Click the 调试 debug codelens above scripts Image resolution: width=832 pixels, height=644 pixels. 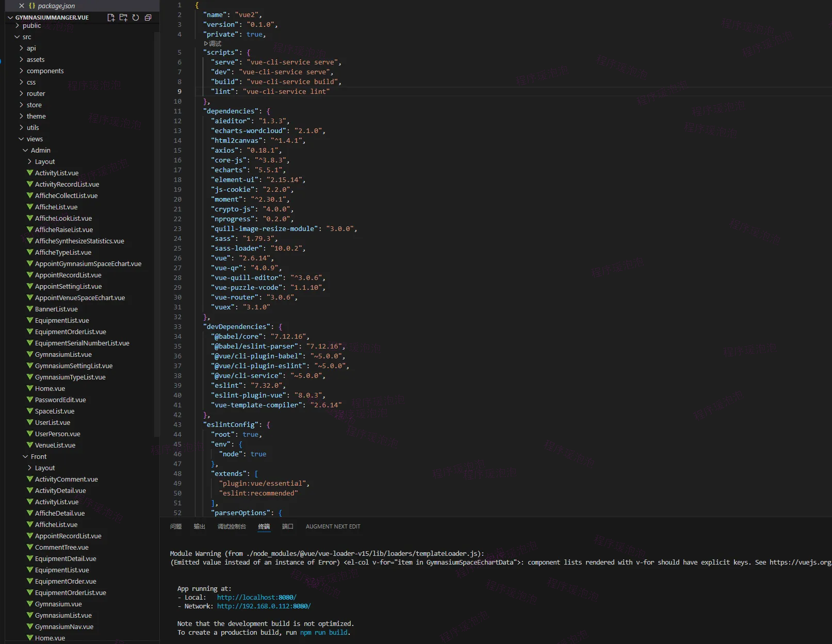(x=213, y=44)
